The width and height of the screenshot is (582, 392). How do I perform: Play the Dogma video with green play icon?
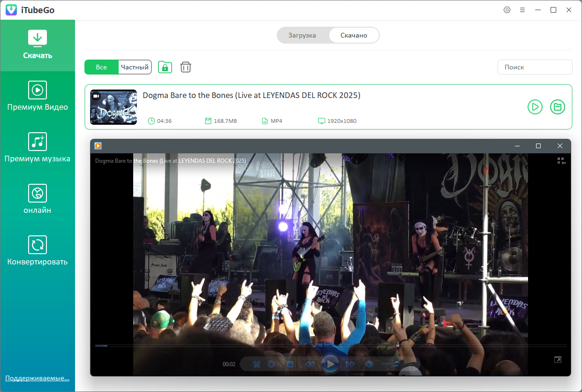pos(535,107)
